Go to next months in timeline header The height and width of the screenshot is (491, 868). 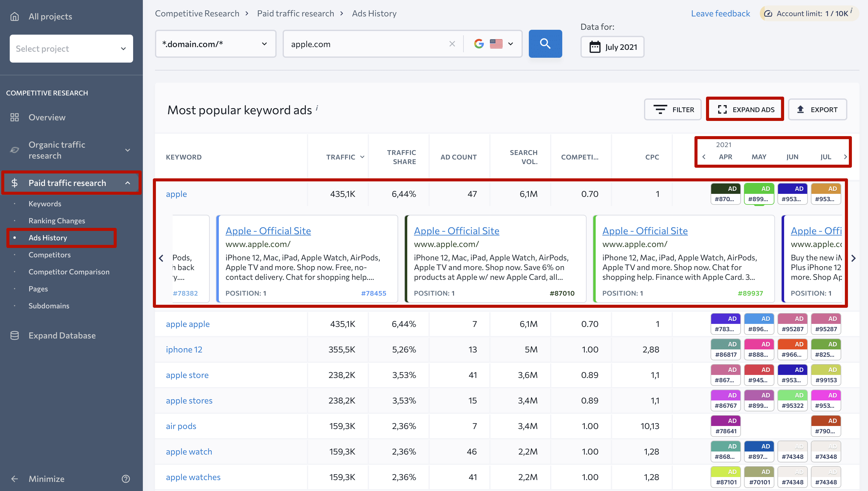click(x=846, y=157)
